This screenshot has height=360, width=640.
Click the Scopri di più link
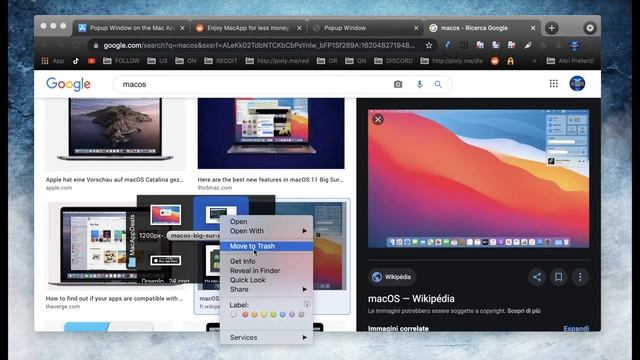tap(524, 311)
